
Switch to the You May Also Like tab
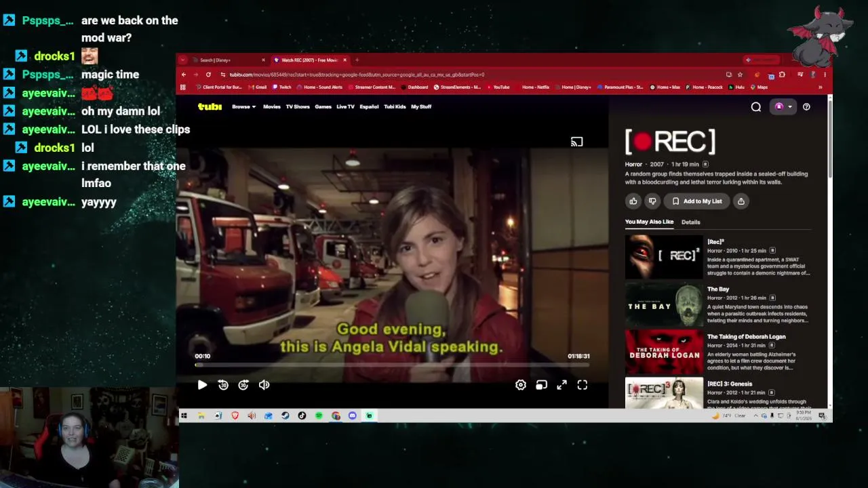[x=649, y=222]
